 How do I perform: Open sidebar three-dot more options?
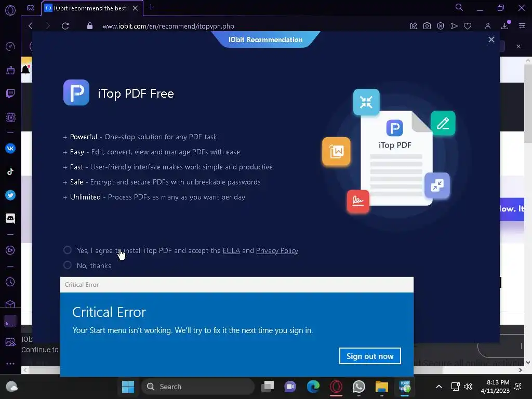click(x=10, y=364)
